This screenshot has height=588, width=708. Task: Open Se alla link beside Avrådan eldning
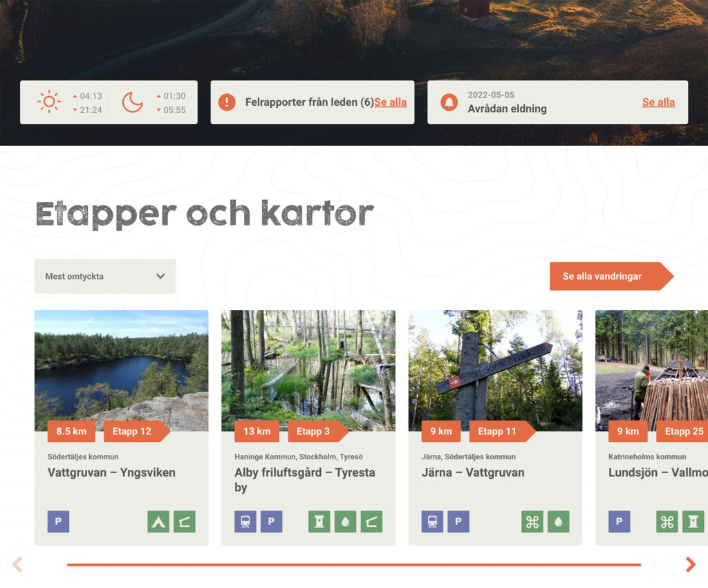658,102
